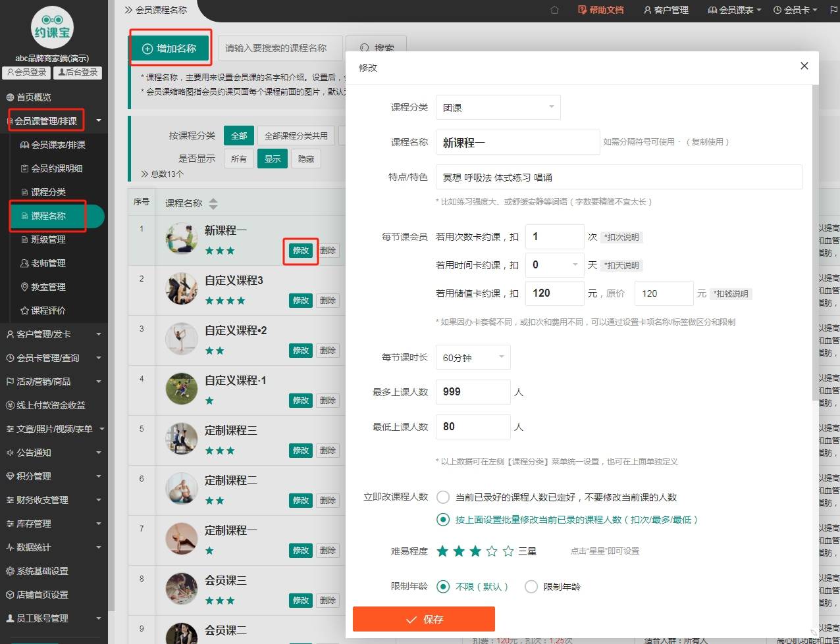Set 是否显示 filter to 所有
Image resolution: width=840 pixels, height=644 pixels.
239,159
